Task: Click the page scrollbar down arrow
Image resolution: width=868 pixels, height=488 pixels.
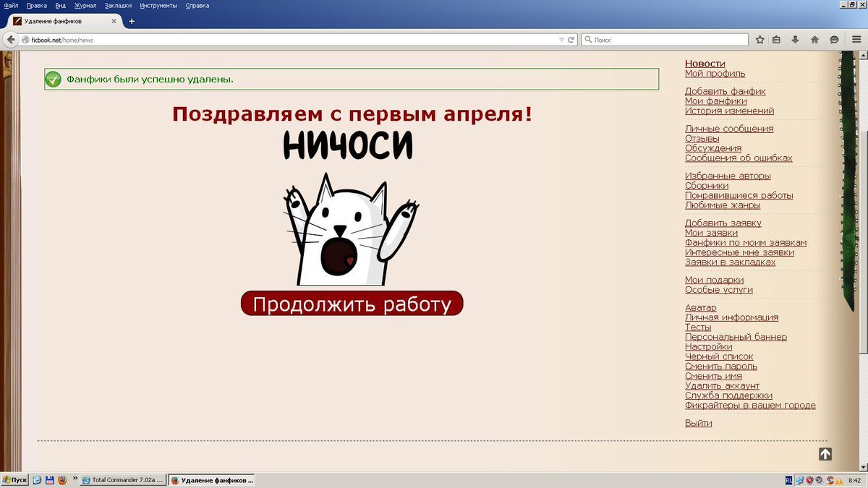Action: pyautogui.click(x=863, y=467)
